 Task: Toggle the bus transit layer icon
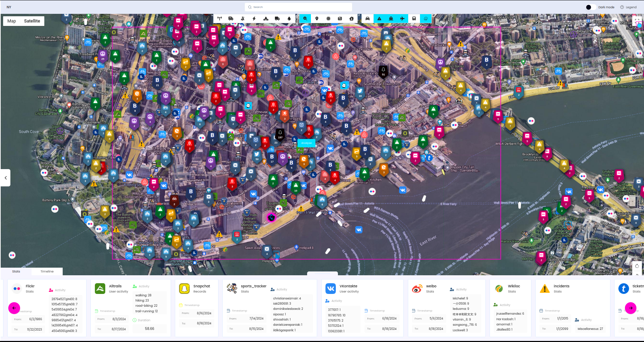coord(414,19)
